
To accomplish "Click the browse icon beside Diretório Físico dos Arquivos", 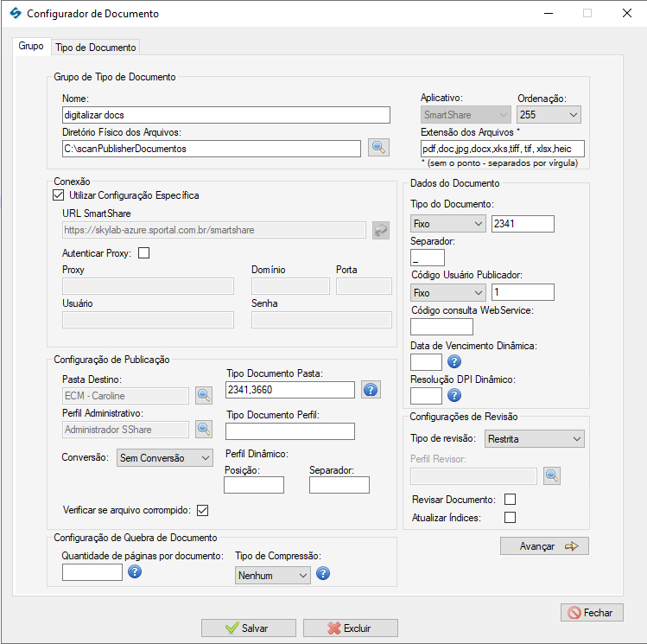I will click(377, 148).
